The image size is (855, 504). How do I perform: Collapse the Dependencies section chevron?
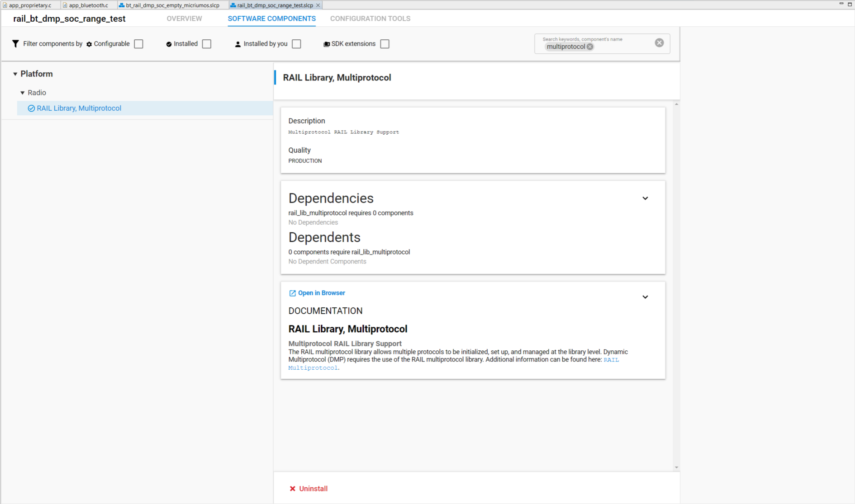coord(645,198)
